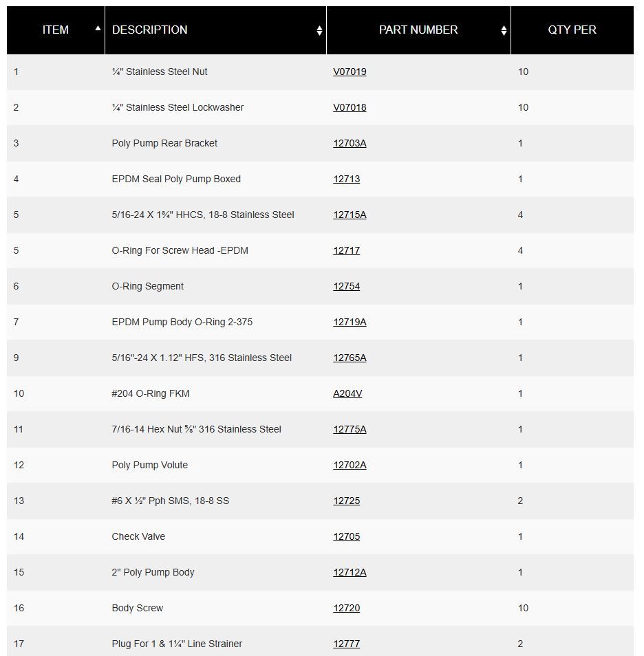Open part number V07019 link

pos(350,72)
